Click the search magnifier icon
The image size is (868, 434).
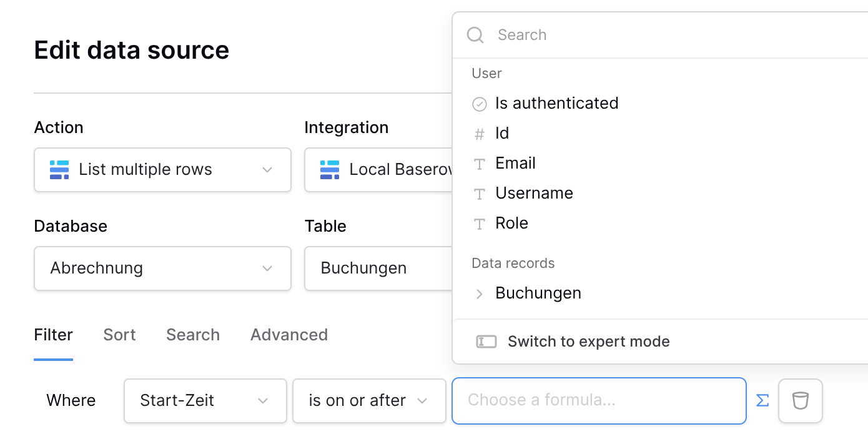475,35
